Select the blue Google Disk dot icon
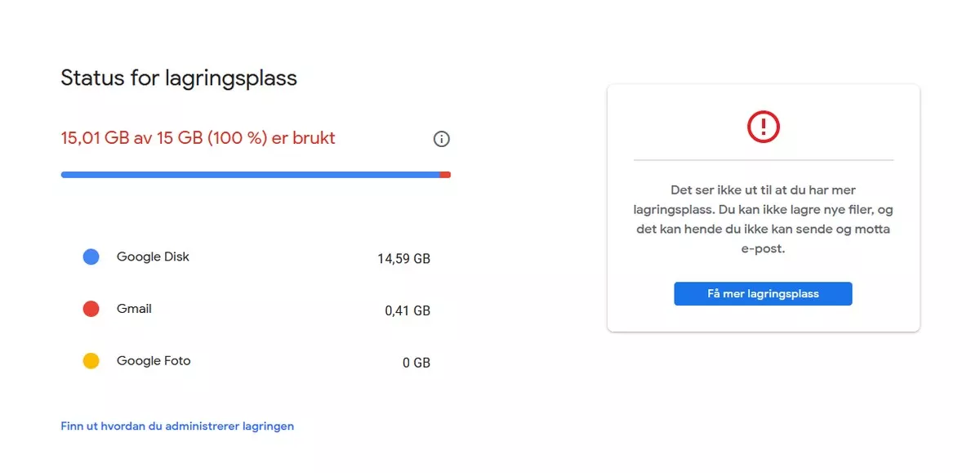The image size is (980, 473). (91, 257)
